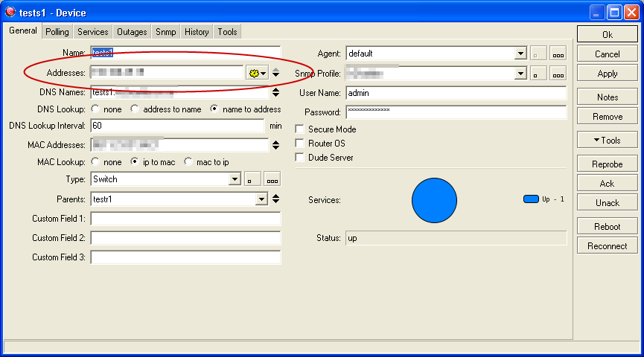Click into Custom Field 3 input
Screen dimensions: 644x357
[x=185, y=257]
